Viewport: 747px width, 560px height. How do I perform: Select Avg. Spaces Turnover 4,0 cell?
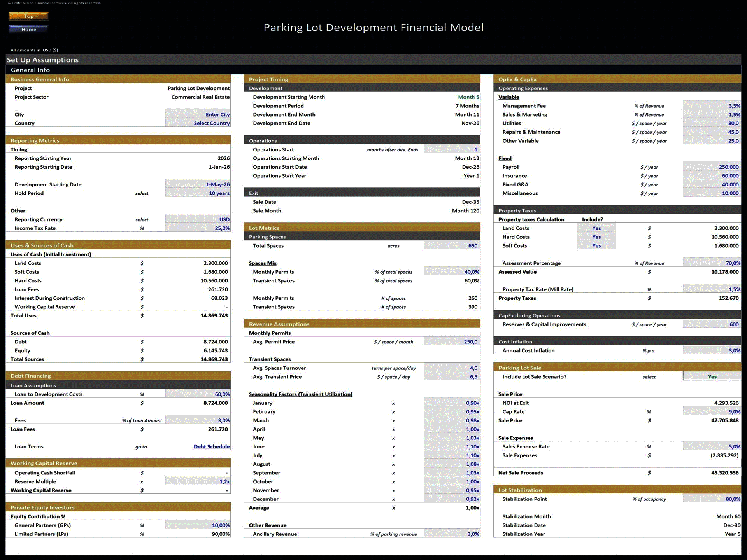tap(452, 368)
